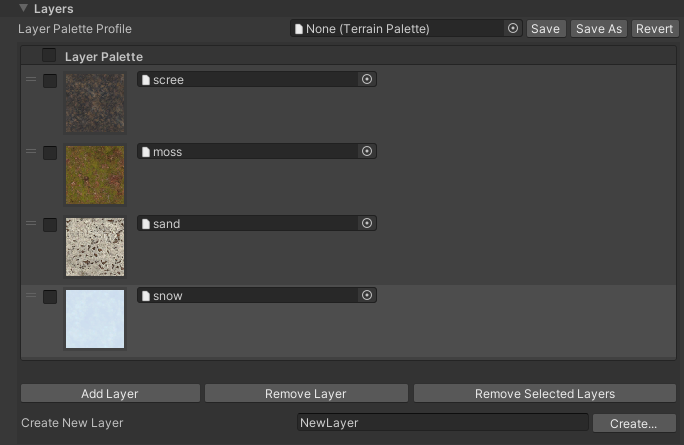Viewport: 684px width, 445px height.
Task: Click the drag handle beside moss layer
Action: 30,152
